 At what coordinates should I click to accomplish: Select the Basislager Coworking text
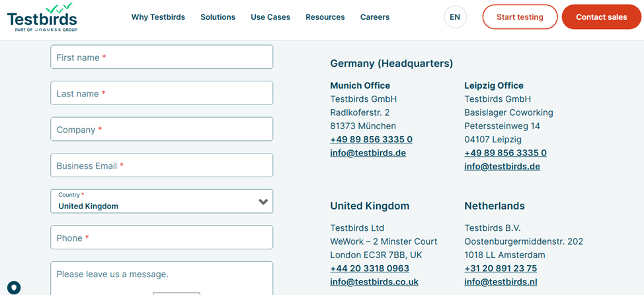pos(509,112)
